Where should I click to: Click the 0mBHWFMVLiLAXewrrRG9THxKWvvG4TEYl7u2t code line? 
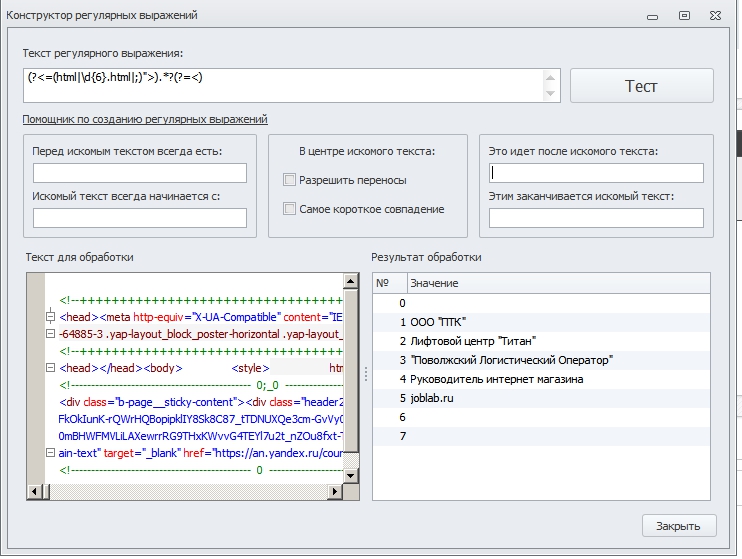tap(200, 436)
